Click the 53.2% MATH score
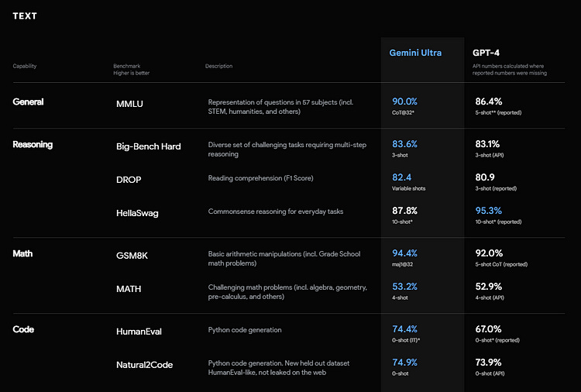Viewport: 581px width, 392px height. coord(404,287)
